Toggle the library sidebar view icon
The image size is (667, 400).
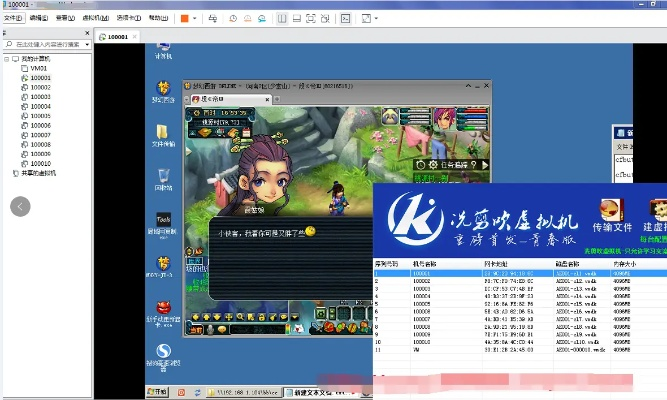coord(282,19)
